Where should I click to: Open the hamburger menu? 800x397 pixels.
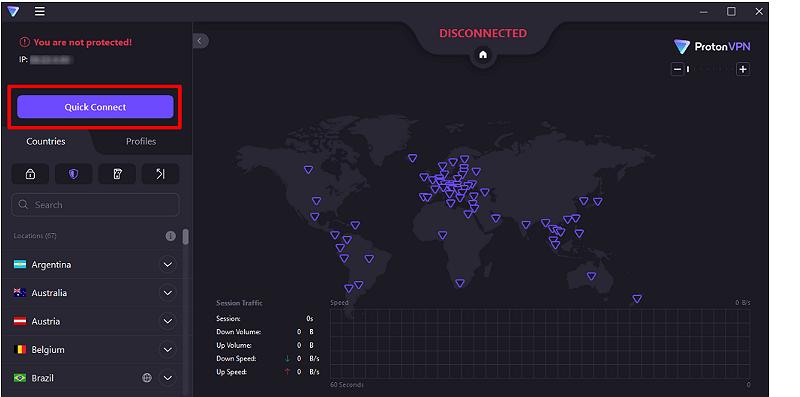[x=40, y=11]
